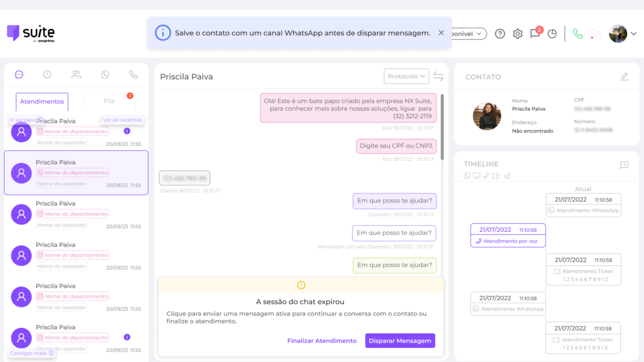Switch to the Fila tab

point(109,101)
